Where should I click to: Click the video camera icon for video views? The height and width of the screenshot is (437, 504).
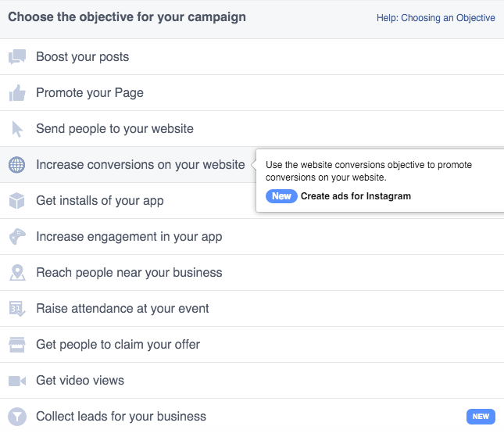17,381
